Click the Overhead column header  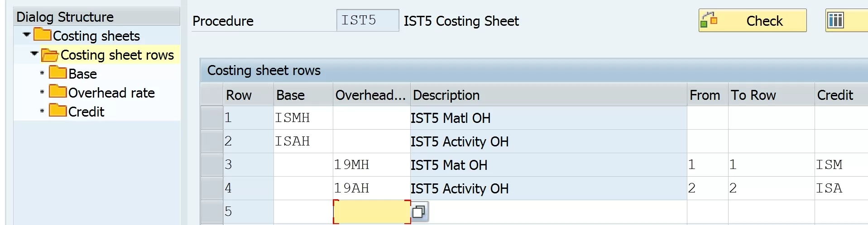(371, 95)
